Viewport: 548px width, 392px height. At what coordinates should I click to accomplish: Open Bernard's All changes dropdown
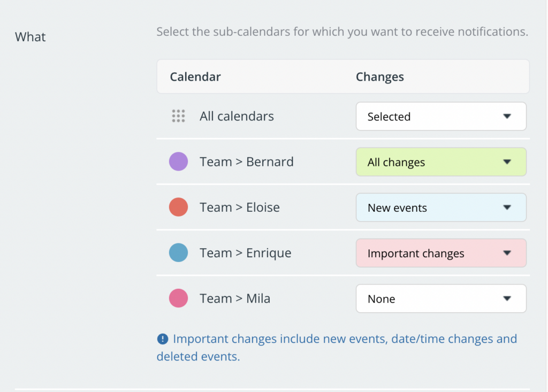pyautogui.click(x=441, y=162)
